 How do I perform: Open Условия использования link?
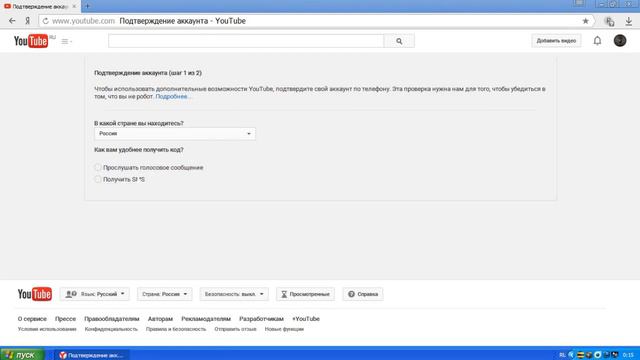pos(47,329)
